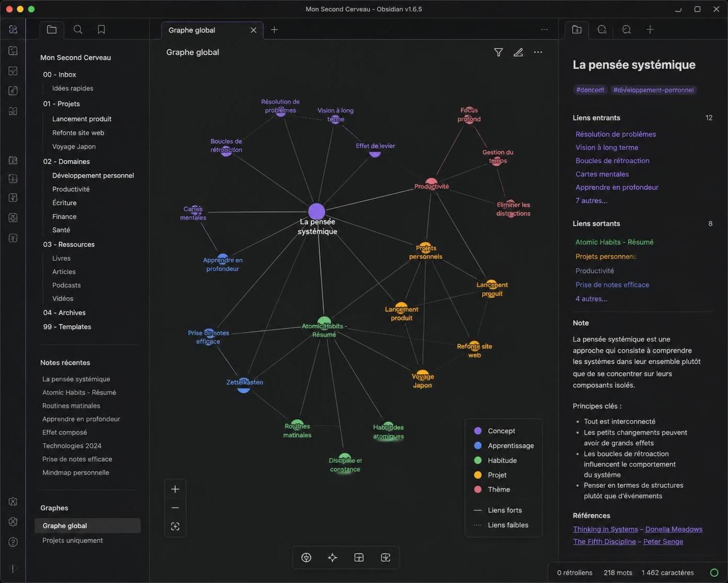Select the Podcasts item under Ressources

tap(66, 285)
